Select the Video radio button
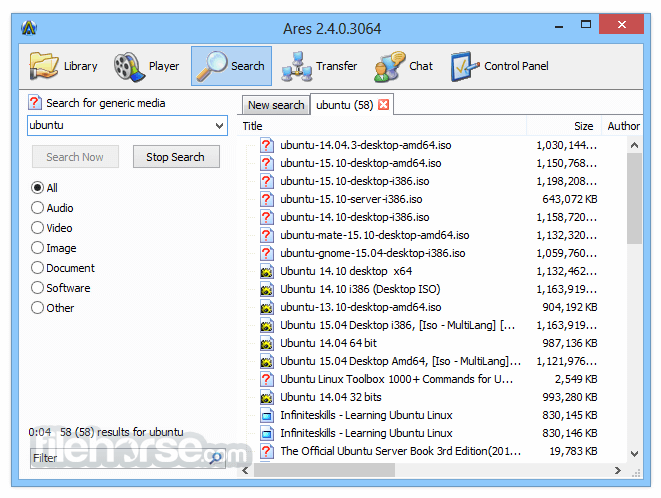Image resolution: width=661 pixels, height=498 pixels. click(38, 228)
